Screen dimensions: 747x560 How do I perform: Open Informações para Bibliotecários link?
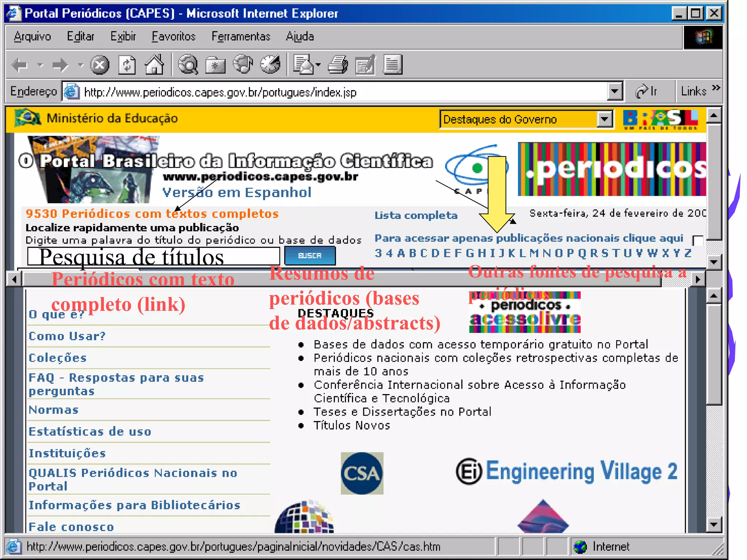point(135,505)
